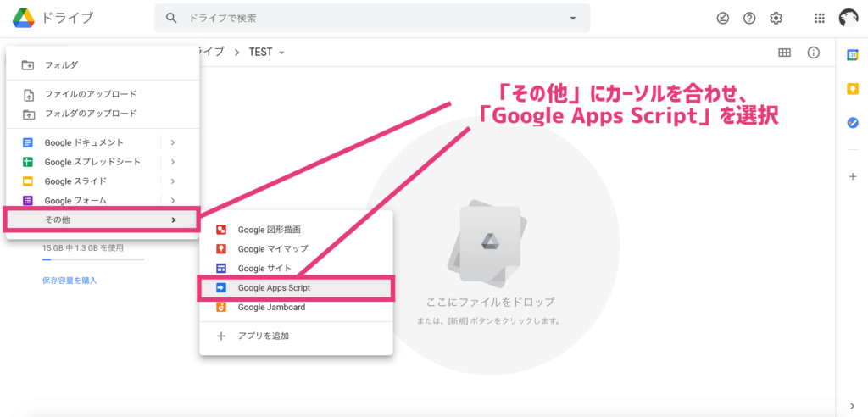Click the Google Slides yellow icon
This screenshot has width=868, height=417.
(28, 181)
